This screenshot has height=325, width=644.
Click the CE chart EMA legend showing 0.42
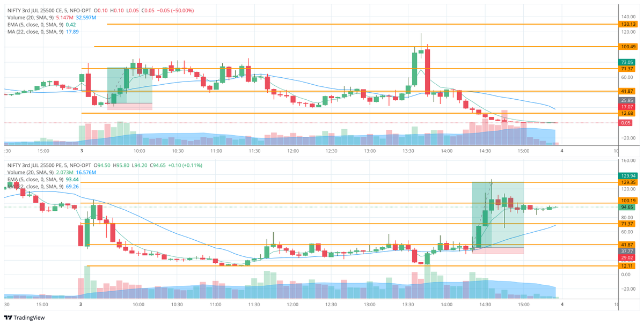42,25
